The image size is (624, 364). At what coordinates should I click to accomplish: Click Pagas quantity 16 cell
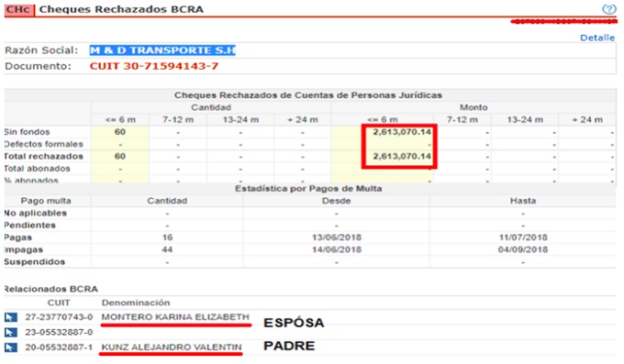pyautogui.click(x=167, y=237)
